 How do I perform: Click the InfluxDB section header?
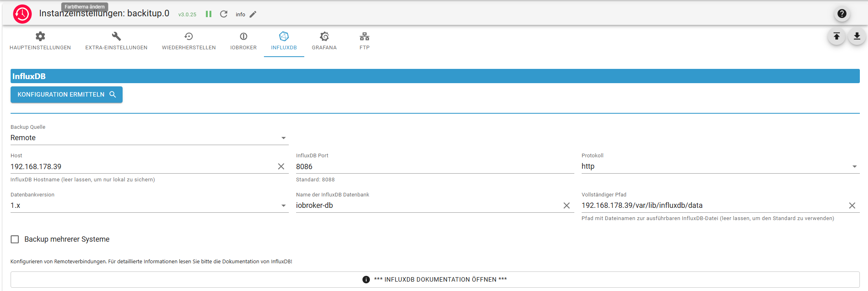[435, 76]
